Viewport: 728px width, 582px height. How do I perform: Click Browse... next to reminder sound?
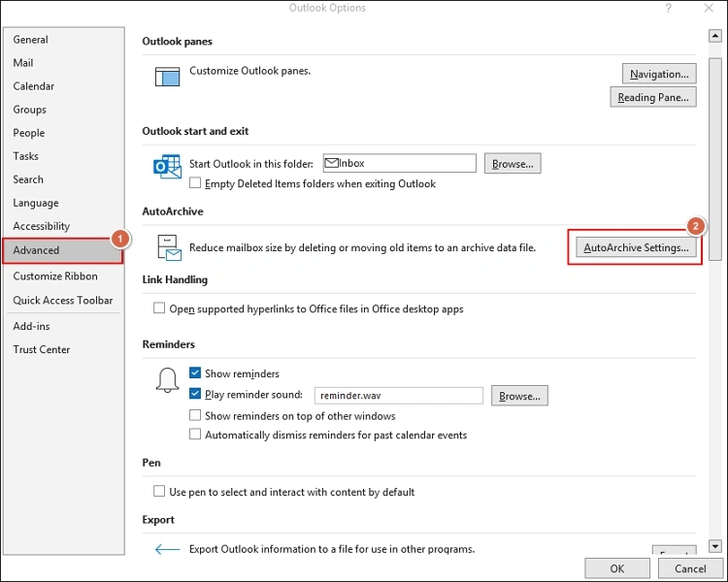(x=519, y=396)
